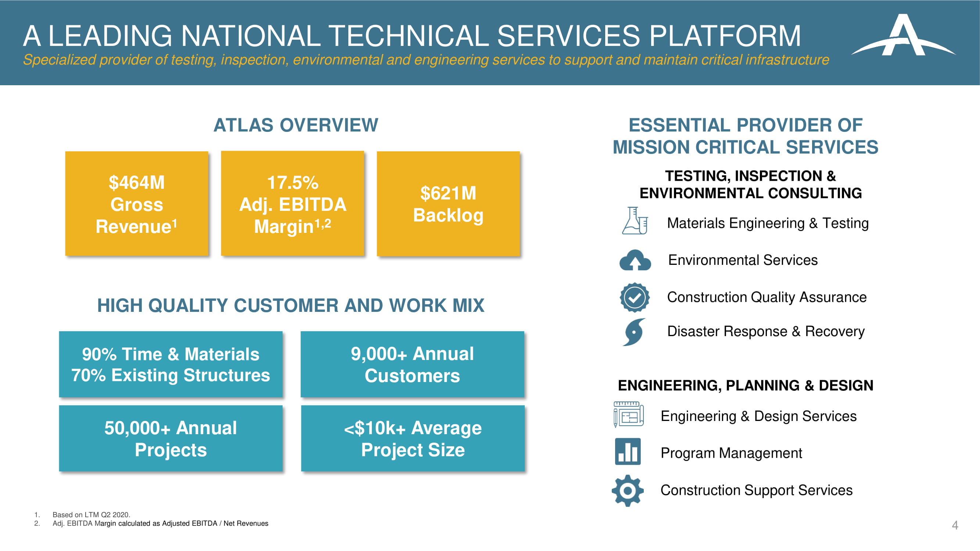Image resolution: width=980 pixels, height=551 pixels.
Task: Click the checkmark badge Construction Quality icon
Action: [x=635, y=298]
